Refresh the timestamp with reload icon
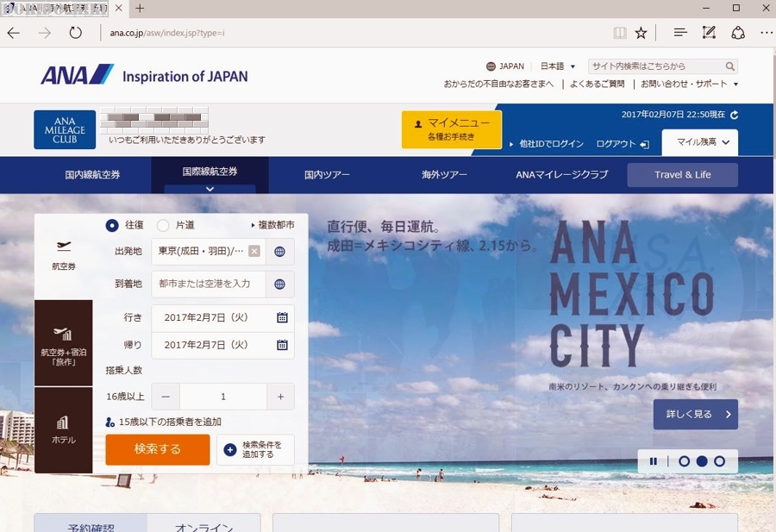 (735, 115)
